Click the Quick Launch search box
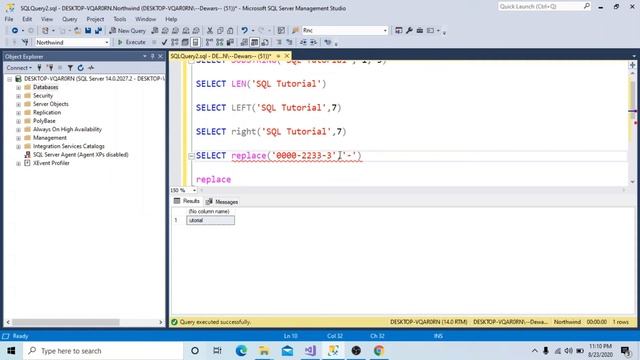Image resolution: width=640 pixels, height=360 pixels. (544, 7)
